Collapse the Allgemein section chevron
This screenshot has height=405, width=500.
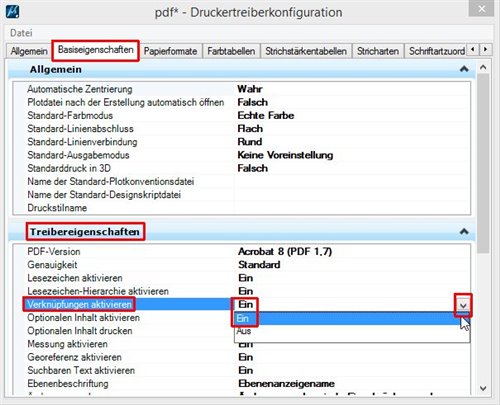(464, 69)
